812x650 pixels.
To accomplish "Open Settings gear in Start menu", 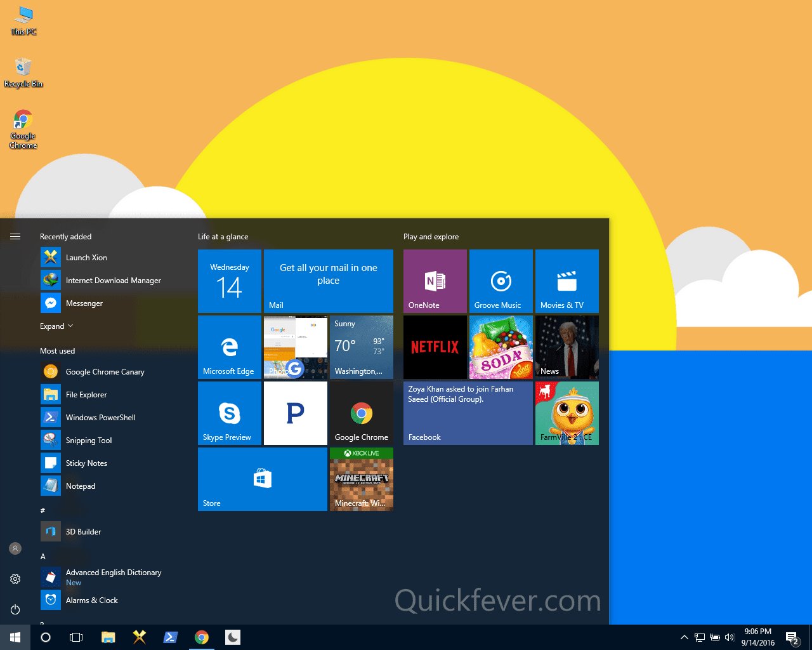I will (15, 579).
